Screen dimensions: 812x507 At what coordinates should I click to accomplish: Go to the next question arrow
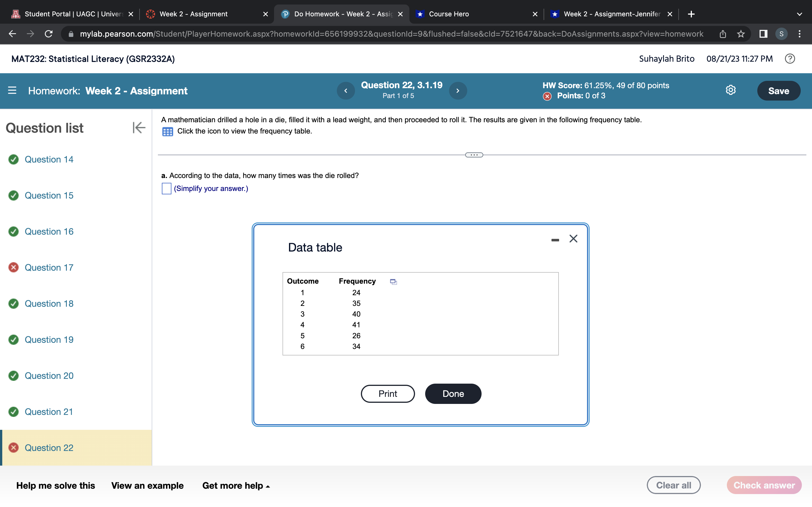pos(458,90)
